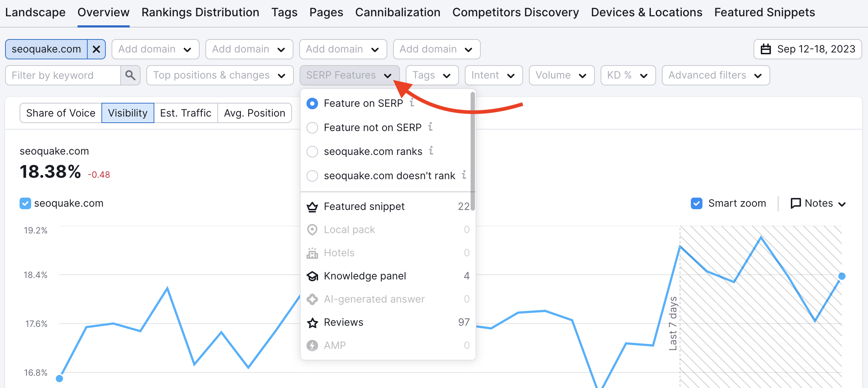
Task: Click info icon beside Feature not on SERP
Action: [430, 127]
